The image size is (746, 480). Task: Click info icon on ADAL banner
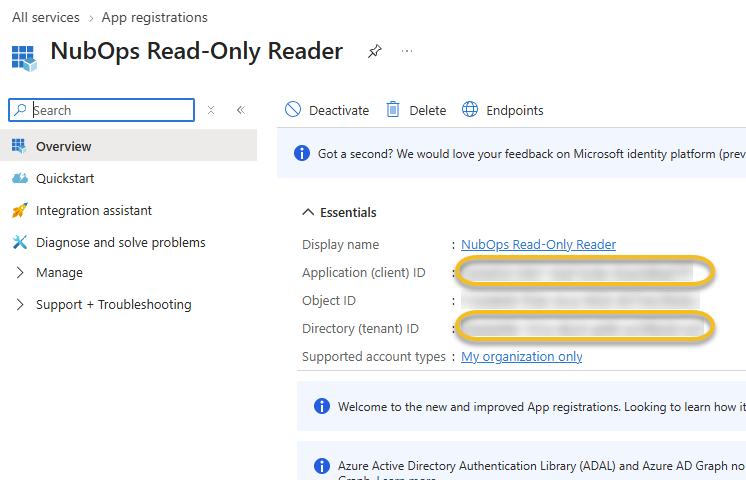click(322, 466)
